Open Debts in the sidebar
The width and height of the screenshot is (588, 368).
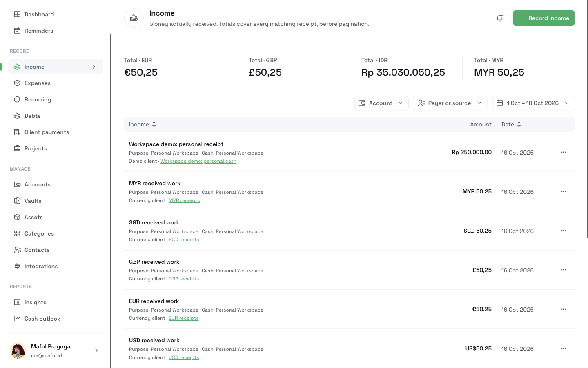55,116
